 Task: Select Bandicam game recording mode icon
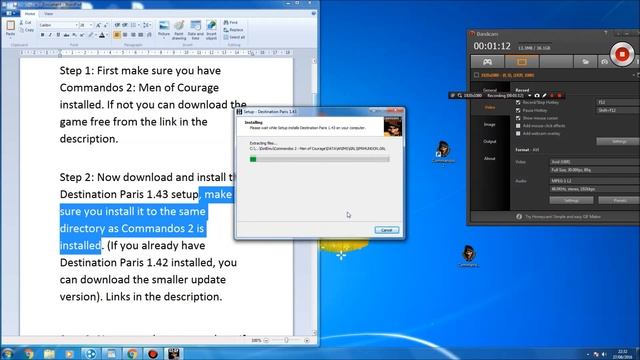[x=488, y=62]
